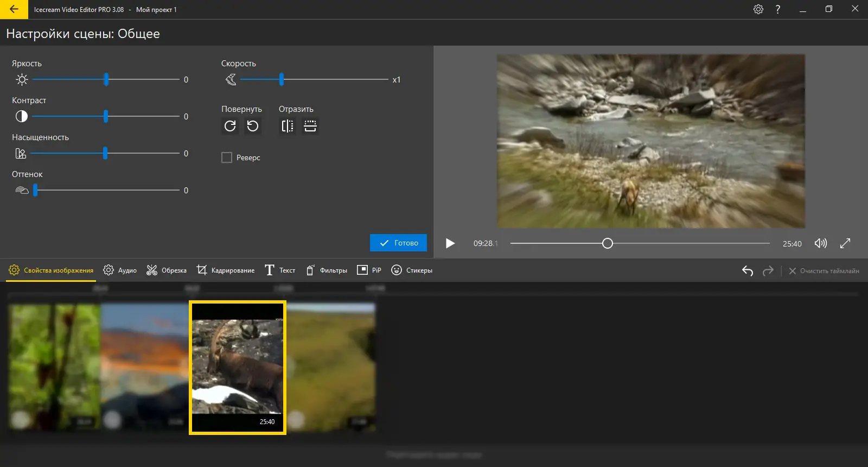Screen dimensions: 868x467
Task: Flip video vertically
Action: click(310, 126)
